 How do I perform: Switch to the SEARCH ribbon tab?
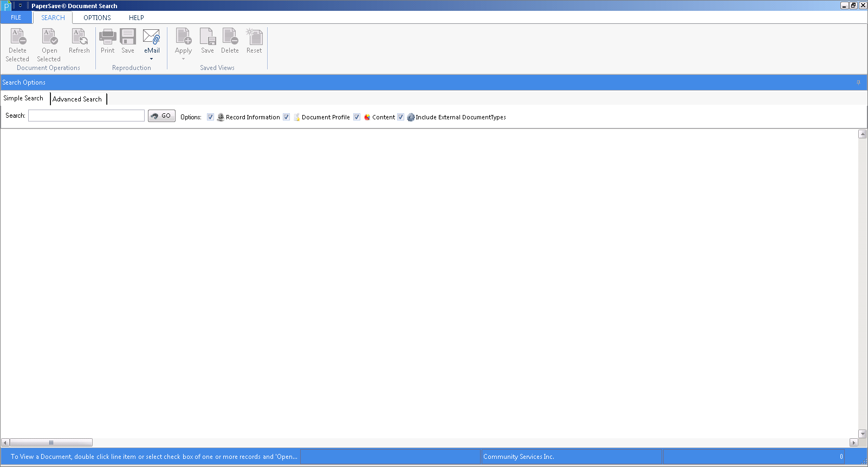[x=53, y=17]
